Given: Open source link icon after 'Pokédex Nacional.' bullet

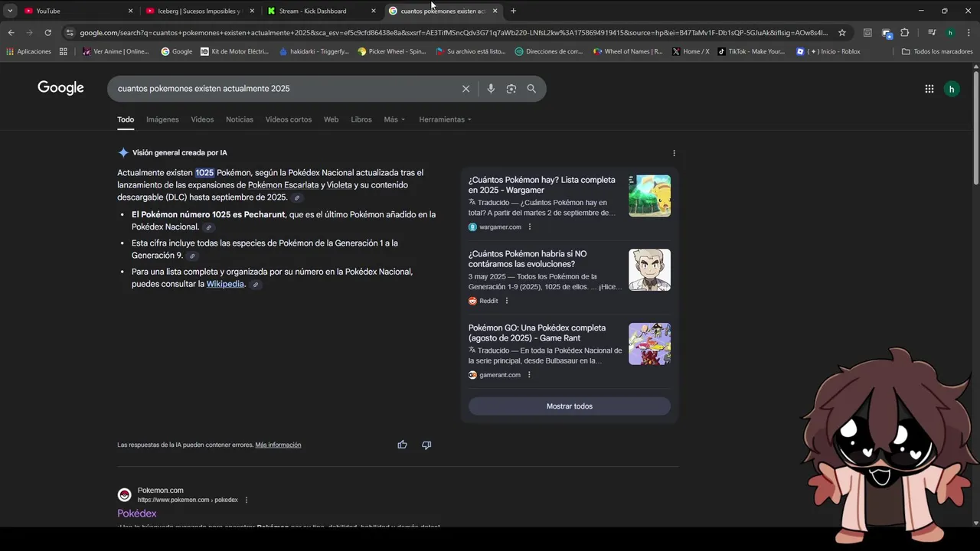Looking at the screenshot, I should coord(208,227).
